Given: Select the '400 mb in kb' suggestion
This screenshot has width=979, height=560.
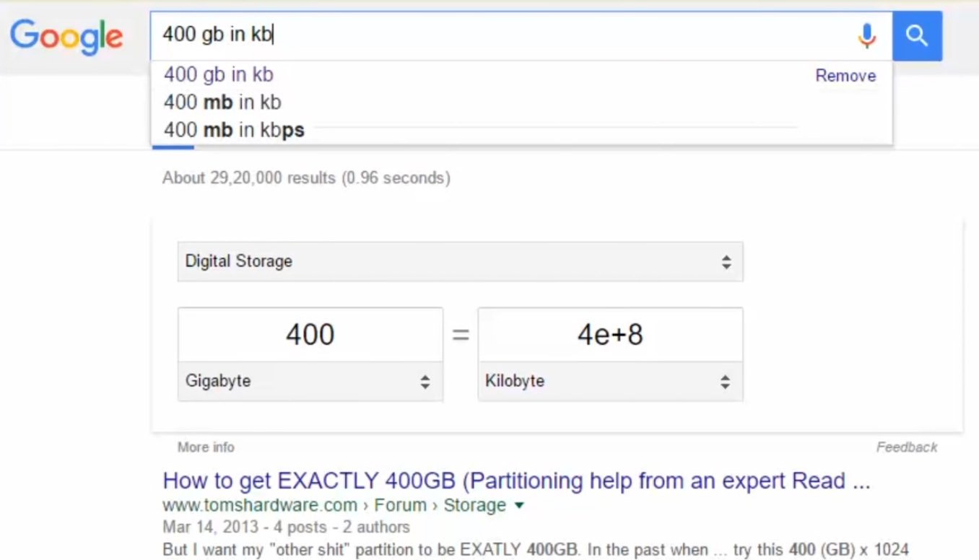Looking at the screenshot, I should [x=222, y=102].
